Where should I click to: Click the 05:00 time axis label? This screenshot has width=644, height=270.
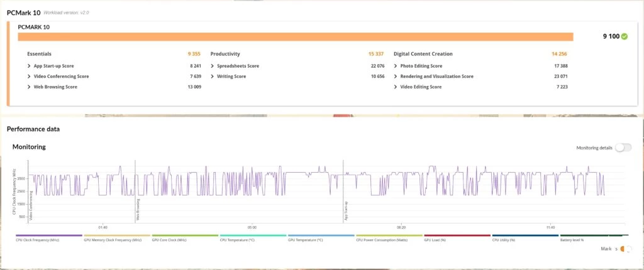252,227
